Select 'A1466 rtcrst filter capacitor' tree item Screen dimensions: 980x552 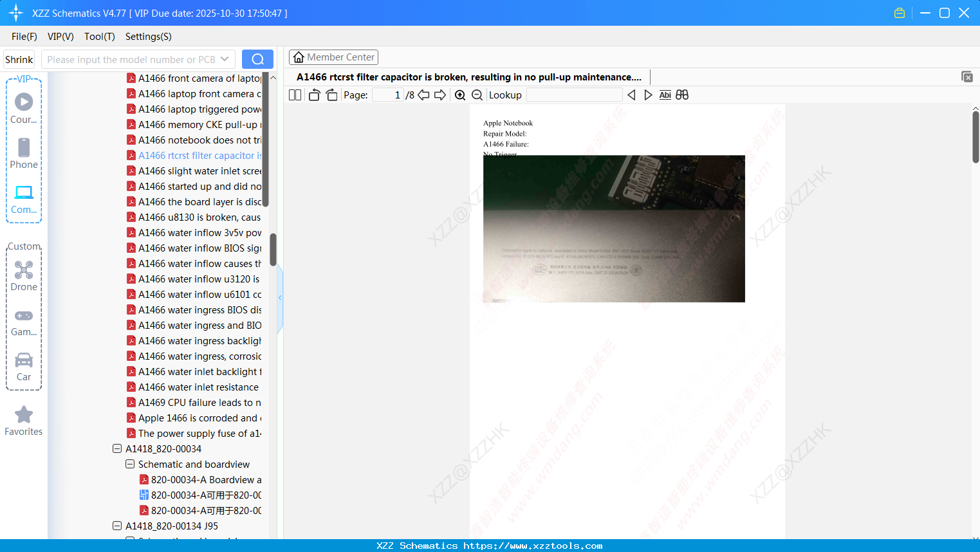(x=194, y=155)
